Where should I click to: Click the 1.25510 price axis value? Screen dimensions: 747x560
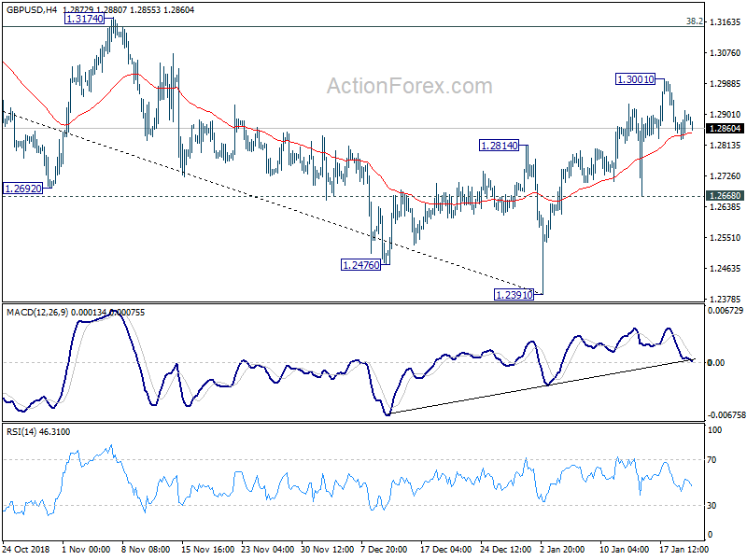click(726, 238)
